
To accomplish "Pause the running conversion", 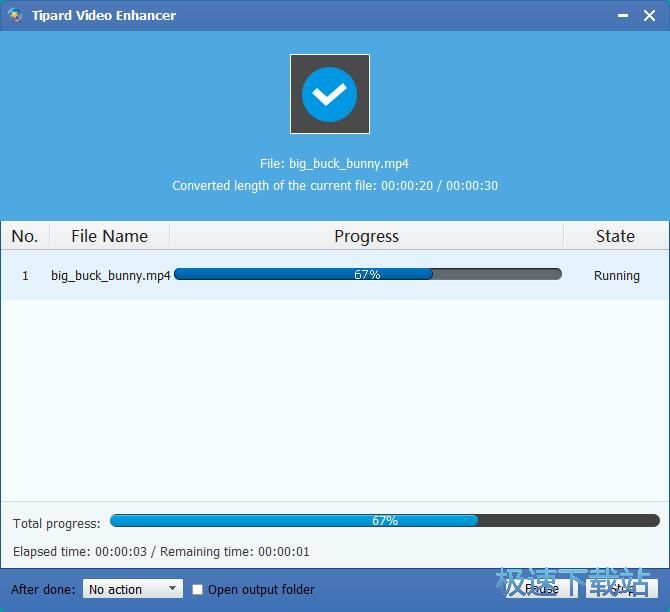I will [x=541, y=589].
